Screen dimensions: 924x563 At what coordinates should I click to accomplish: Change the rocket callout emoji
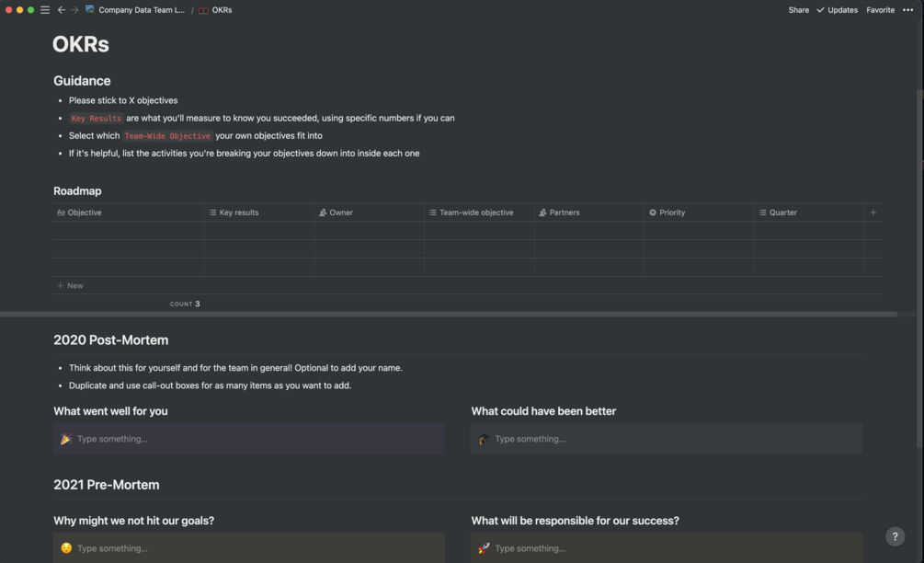pos(484,548)
